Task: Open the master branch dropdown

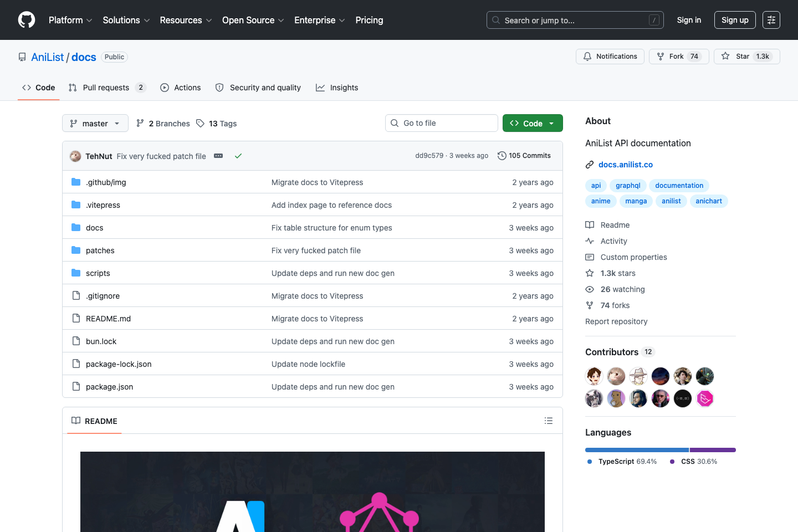Action: pyautogui.click(x=95, y=123)
